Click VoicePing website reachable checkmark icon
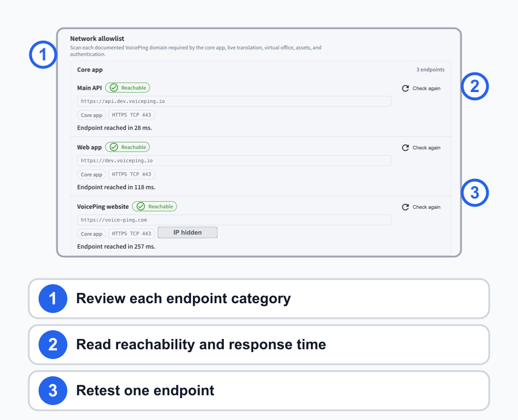 [x=141, y=207]
